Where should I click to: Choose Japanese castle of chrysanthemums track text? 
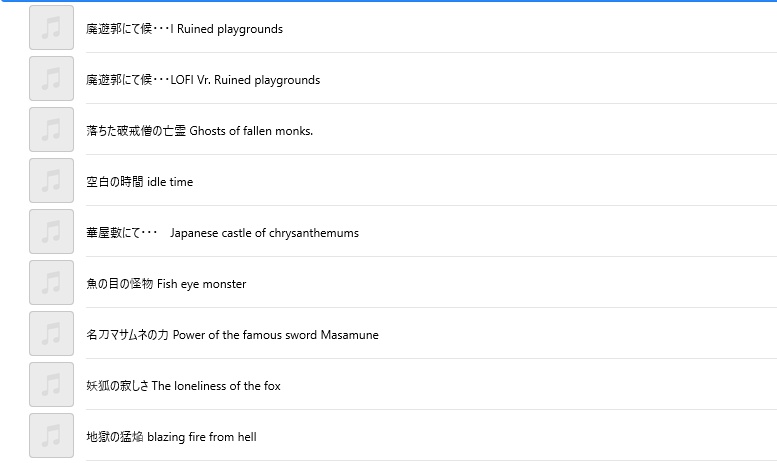pos(222,233)
